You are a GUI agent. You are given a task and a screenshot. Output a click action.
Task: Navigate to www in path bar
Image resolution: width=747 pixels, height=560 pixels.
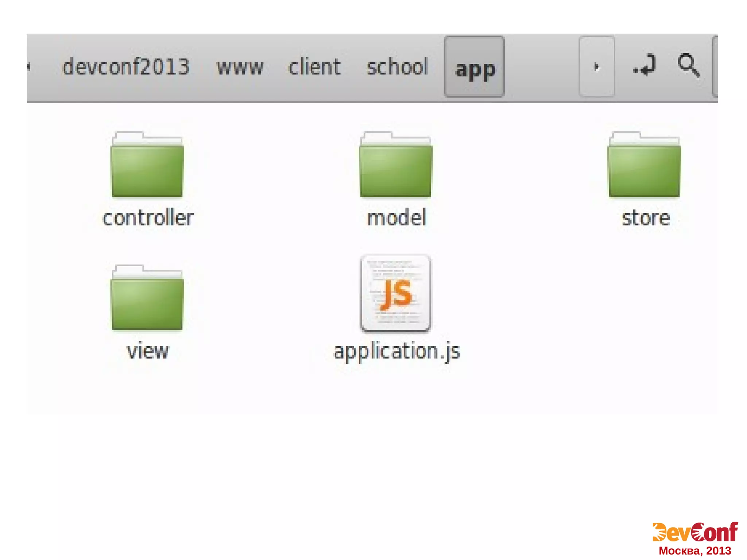[240, 67]
